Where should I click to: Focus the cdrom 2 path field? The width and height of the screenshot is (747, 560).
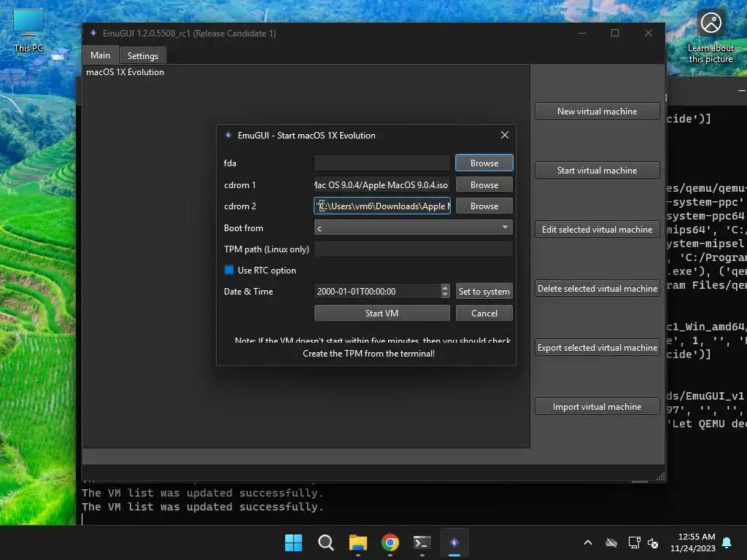382,206
